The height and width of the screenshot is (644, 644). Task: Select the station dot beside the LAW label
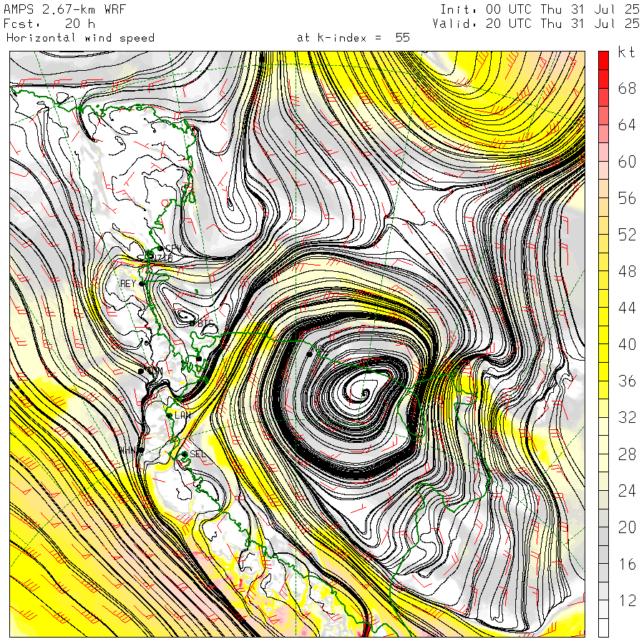click(169, 416)
